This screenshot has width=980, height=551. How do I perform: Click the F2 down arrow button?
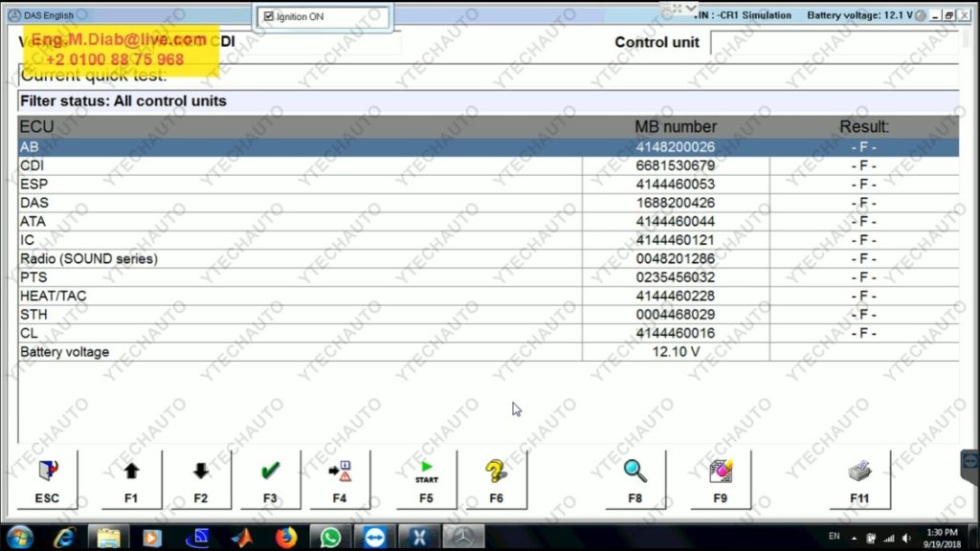(200, 479)
